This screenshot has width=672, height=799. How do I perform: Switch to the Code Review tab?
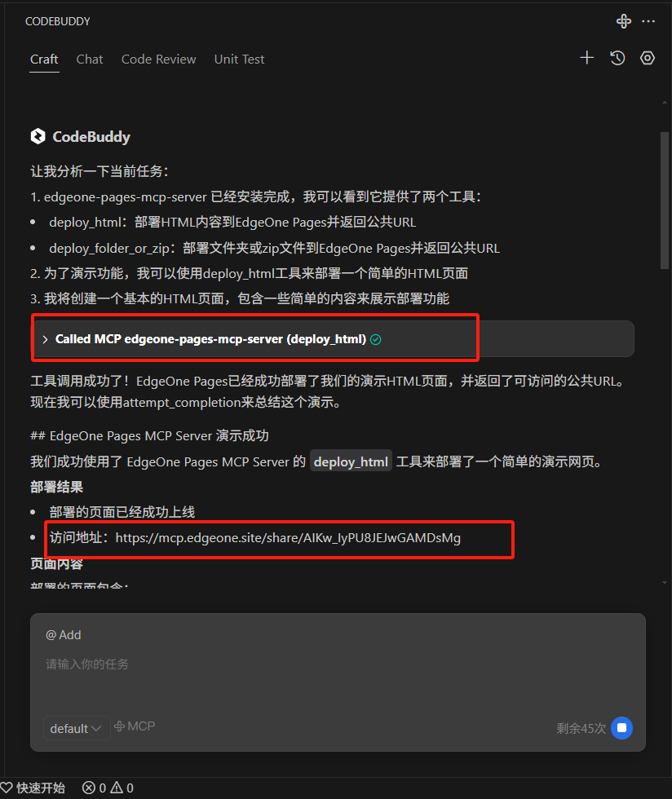pyautogui.click(x=158, y=59)
